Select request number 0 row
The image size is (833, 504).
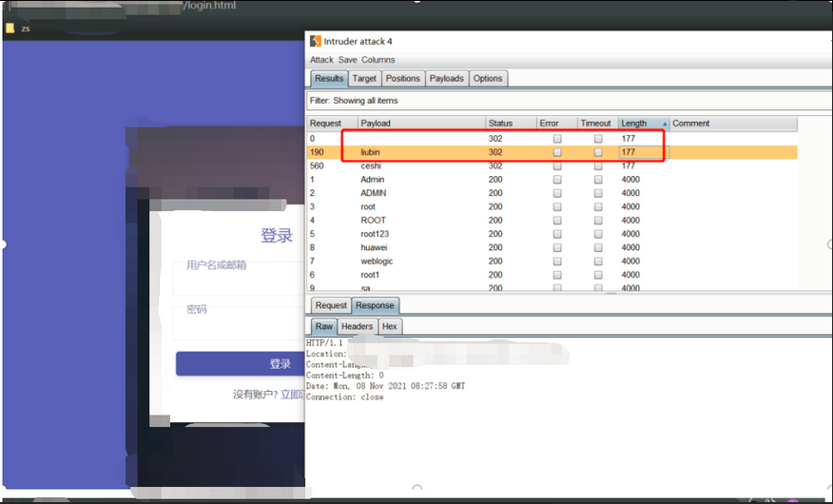click(x=552, y=139)
